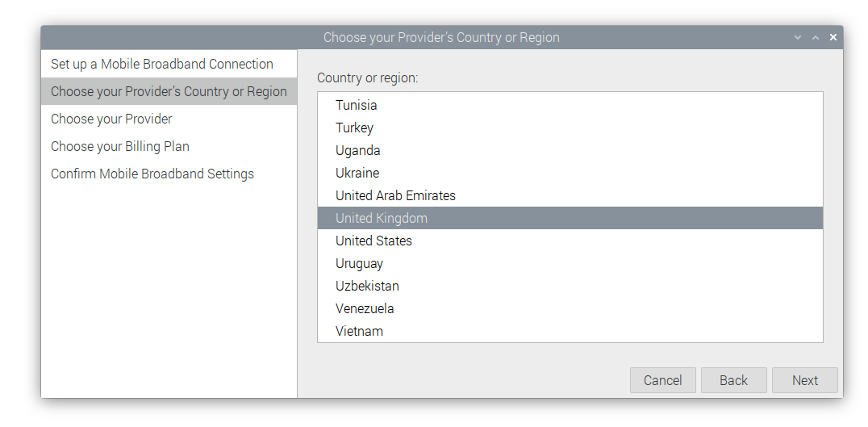Viewport: 868px width, 427px height.
Task: Select United Arab Emirates entry
Action: (x=395, y=195)
